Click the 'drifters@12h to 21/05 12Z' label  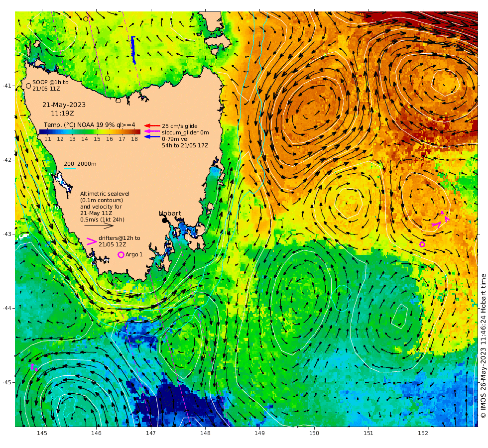click(x=120, y=241)
